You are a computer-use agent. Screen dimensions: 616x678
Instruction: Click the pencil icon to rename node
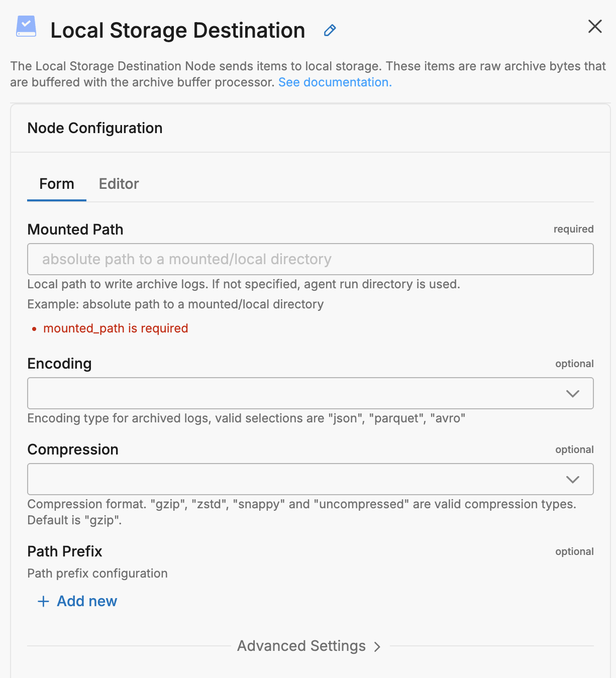330,31
